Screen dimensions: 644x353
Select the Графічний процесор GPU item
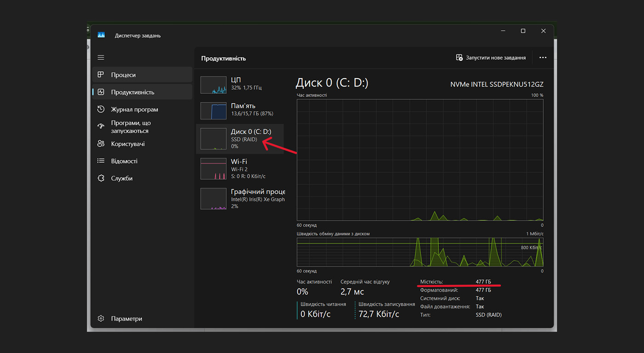pos(240,199)
